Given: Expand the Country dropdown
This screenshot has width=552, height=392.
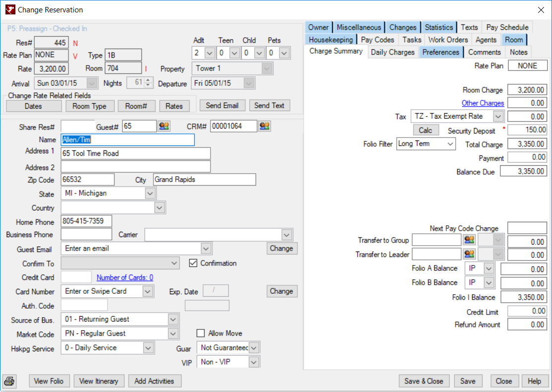Looking at the screenshot, I should [x=159, y=207].
